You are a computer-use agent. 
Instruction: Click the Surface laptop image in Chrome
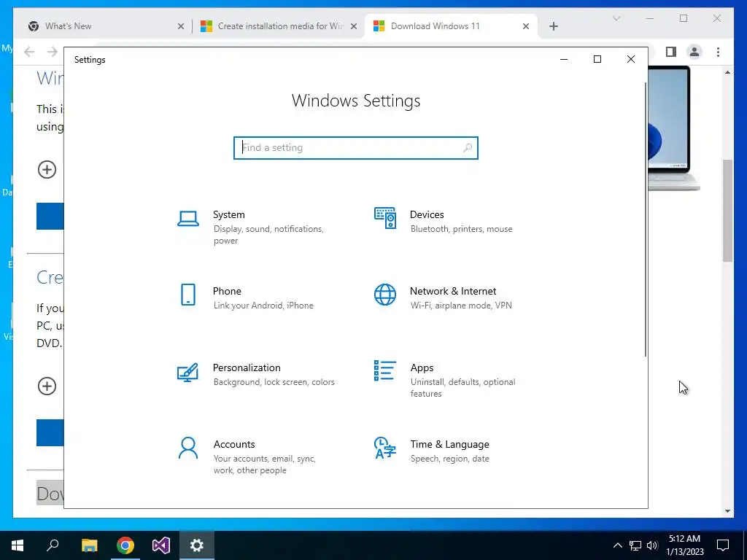(673, 128)
